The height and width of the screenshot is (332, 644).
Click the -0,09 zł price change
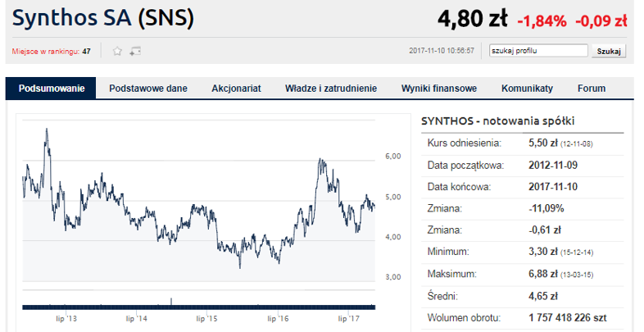point(601,21)
